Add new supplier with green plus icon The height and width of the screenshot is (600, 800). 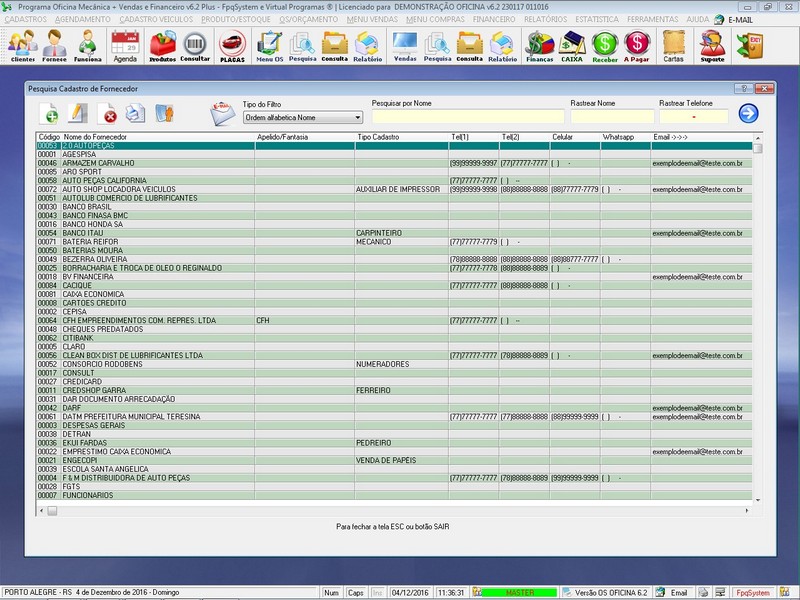point(49,113)
